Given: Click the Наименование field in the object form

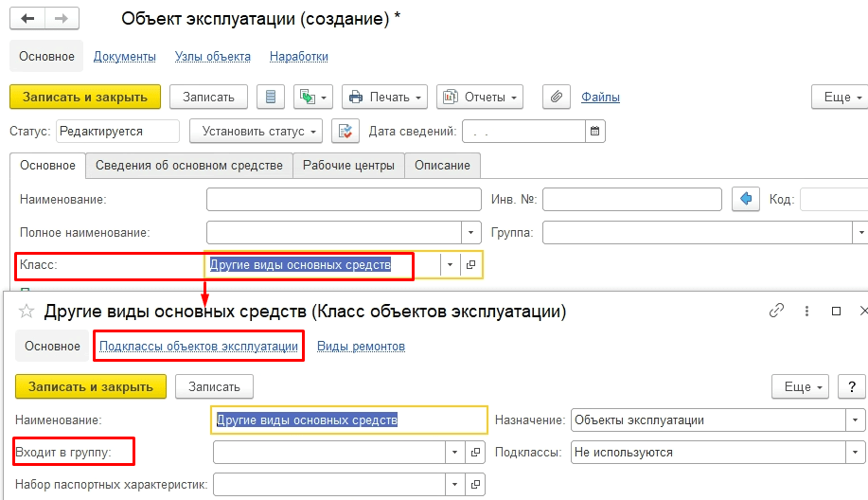Looking at the screenshot, I should pyautogui.click(x=344, y=199).
